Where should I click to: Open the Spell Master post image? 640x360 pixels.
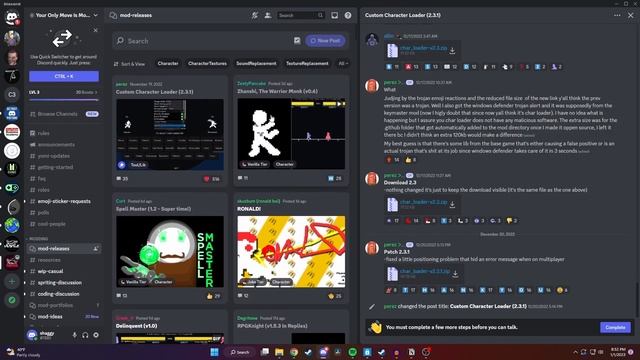click(170, 252)
